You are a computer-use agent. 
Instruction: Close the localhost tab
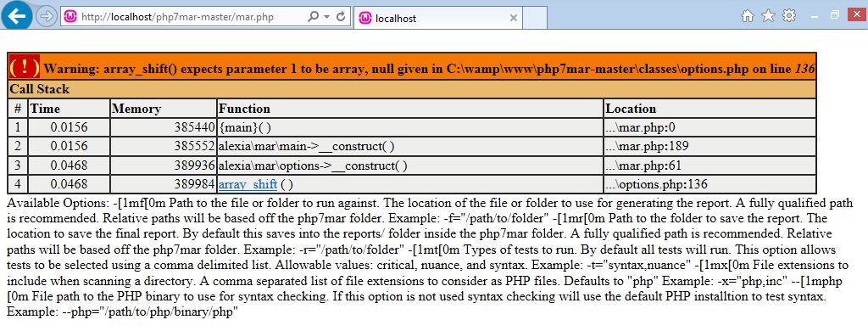pyautogui.click(x=513, y=18)
